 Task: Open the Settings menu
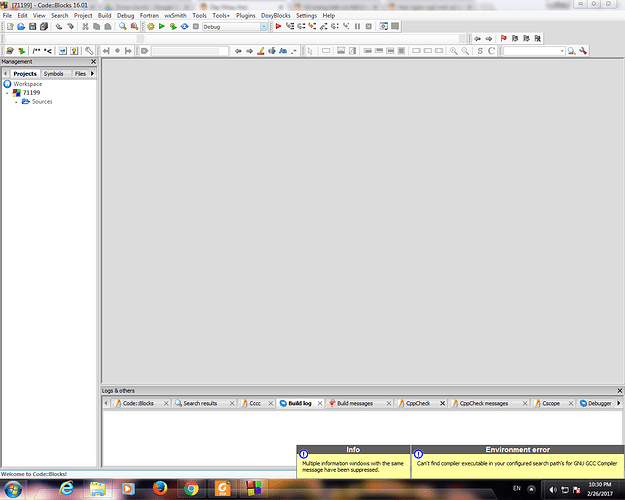pyautogui.click(x=306, y=16)
